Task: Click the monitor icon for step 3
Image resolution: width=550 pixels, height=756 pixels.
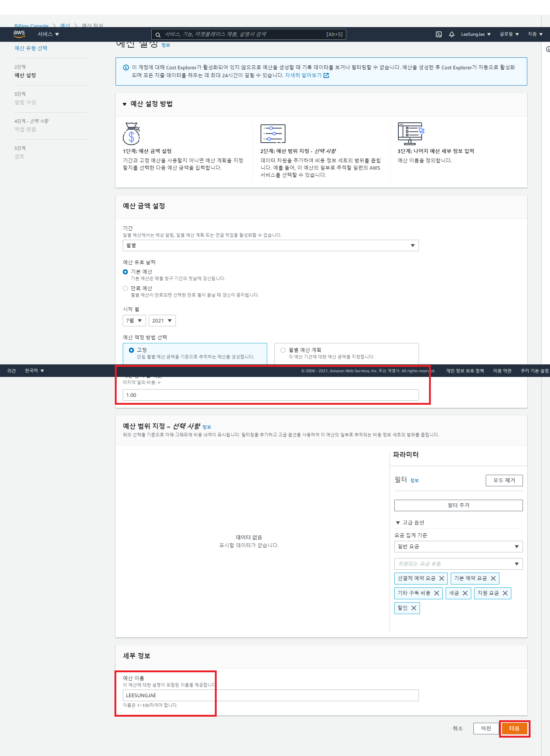Action: (411, 134)
